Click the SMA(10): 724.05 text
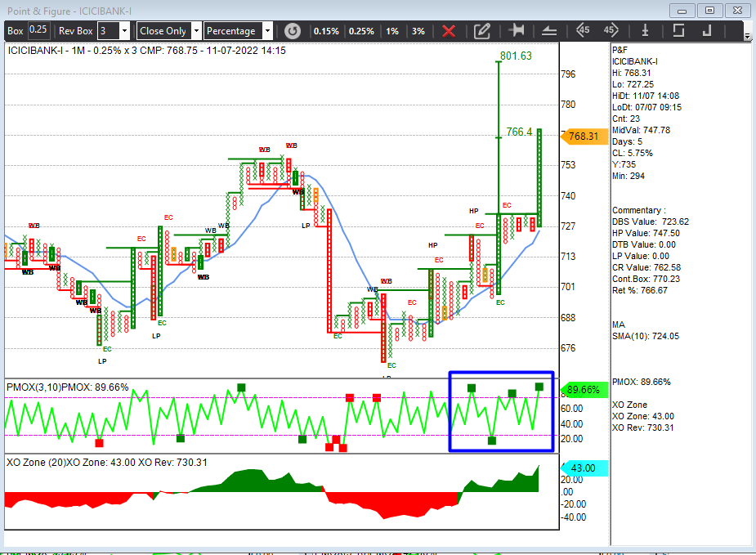The width and height of the screenshot is (756, 555). [x=645, y=336]
